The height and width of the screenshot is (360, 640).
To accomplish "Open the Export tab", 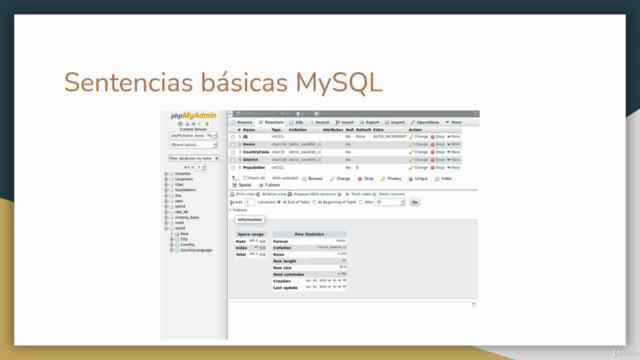I will pos(369,122).
